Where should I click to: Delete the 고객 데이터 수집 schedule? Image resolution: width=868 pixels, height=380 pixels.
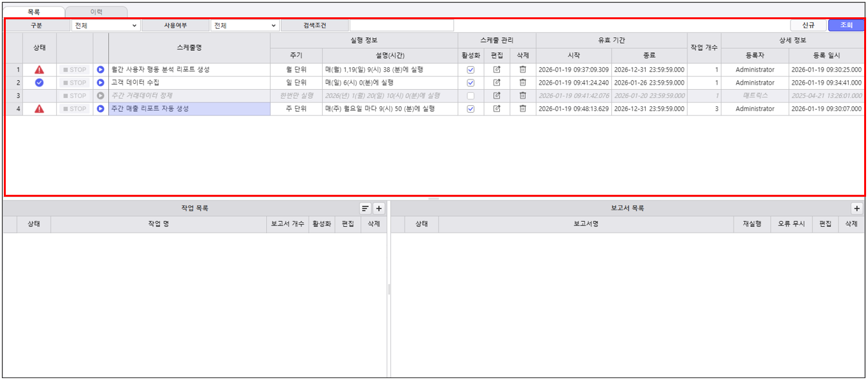point(522,83)
